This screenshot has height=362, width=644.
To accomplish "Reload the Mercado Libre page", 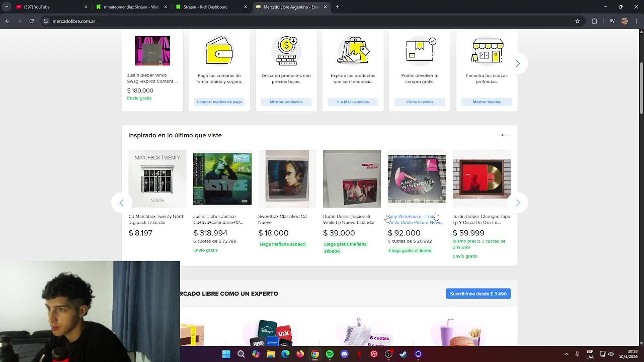I will coord(31,21).
